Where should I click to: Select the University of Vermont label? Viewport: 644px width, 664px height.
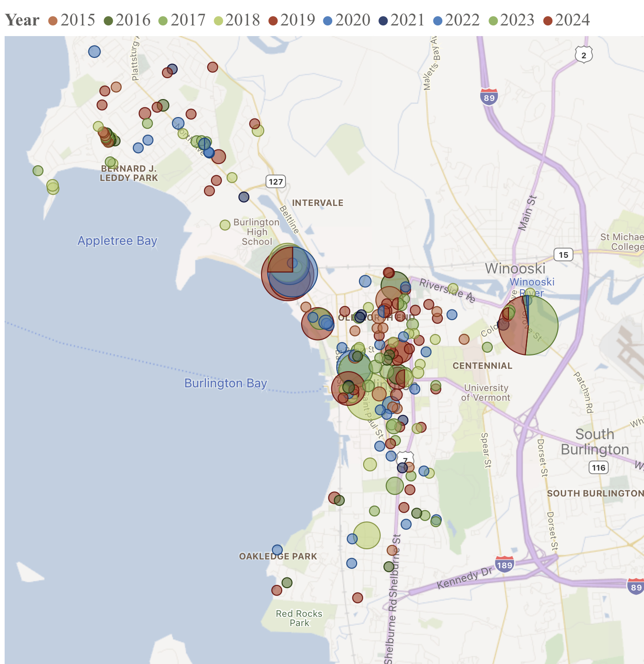click(486, 392)
